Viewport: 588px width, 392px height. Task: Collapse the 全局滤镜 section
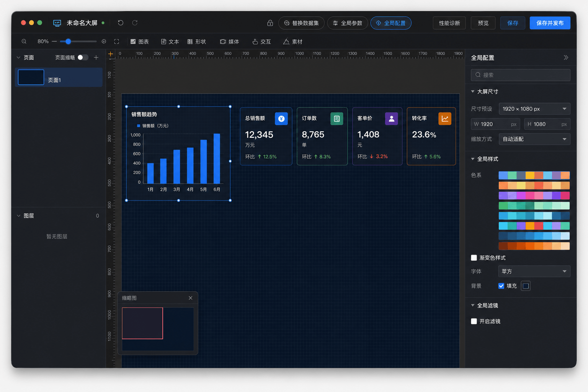473,305
